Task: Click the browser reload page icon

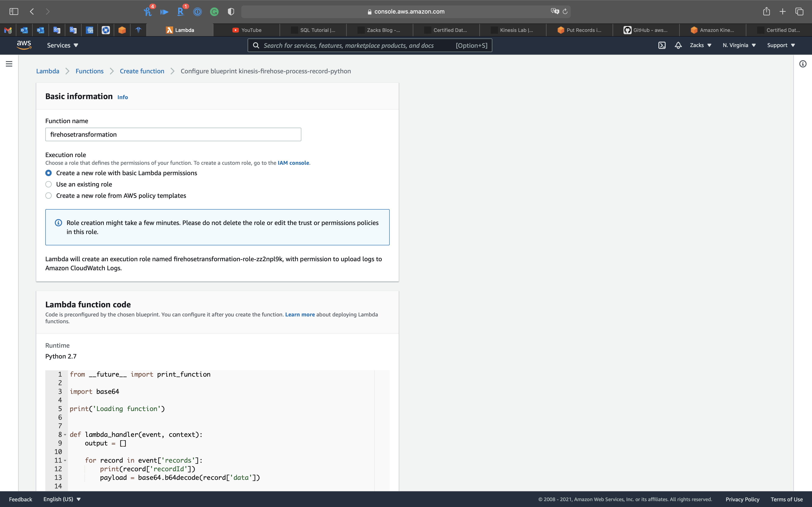Action: point(565,12)
